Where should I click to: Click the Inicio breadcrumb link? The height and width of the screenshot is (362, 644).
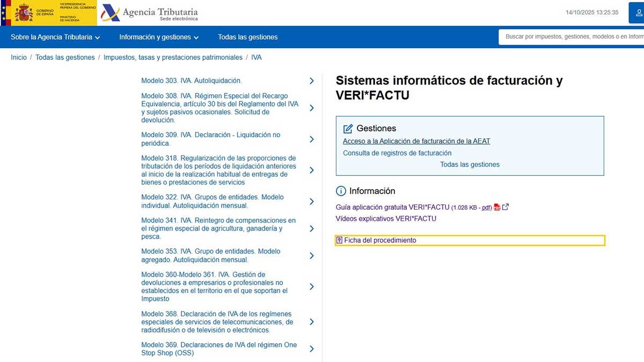pyautogui.click(x=18, y=57)
